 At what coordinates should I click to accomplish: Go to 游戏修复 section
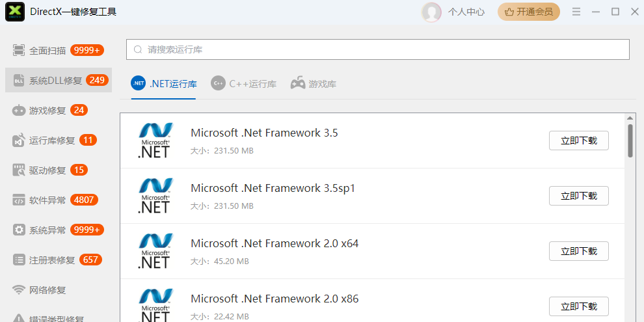coord(59,111)
